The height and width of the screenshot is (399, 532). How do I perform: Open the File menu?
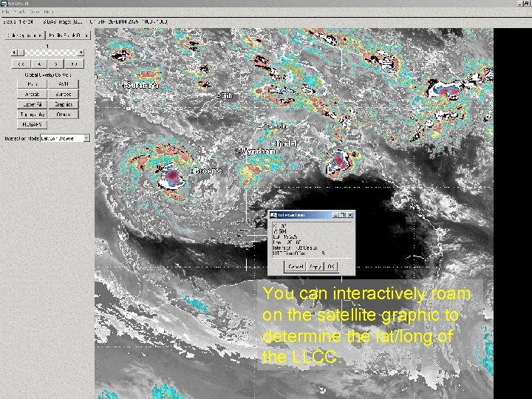pyautogui.click(x=6, y=12)
